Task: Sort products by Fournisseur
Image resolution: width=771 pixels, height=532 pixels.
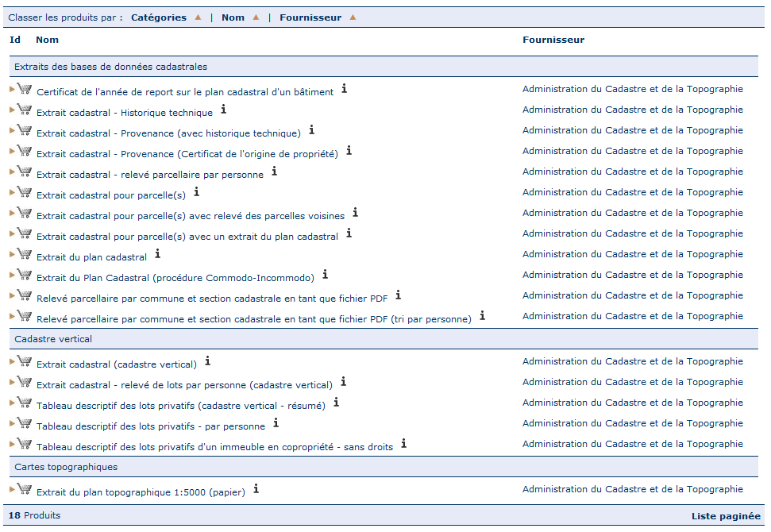Action: (x=310, y=17)
